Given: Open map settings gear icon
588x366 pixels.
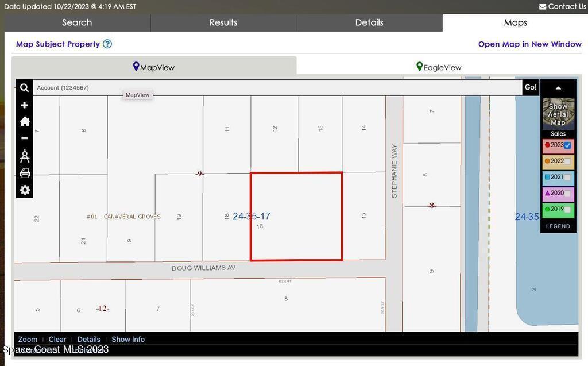Looking at the screenshot, I should 24,190.
